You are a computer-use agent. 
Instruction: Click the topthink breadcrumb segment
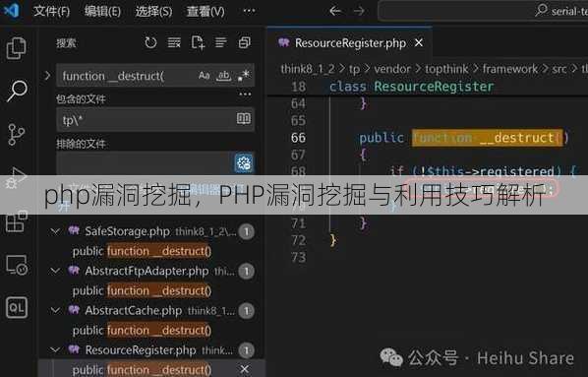[x=446, y=69]
